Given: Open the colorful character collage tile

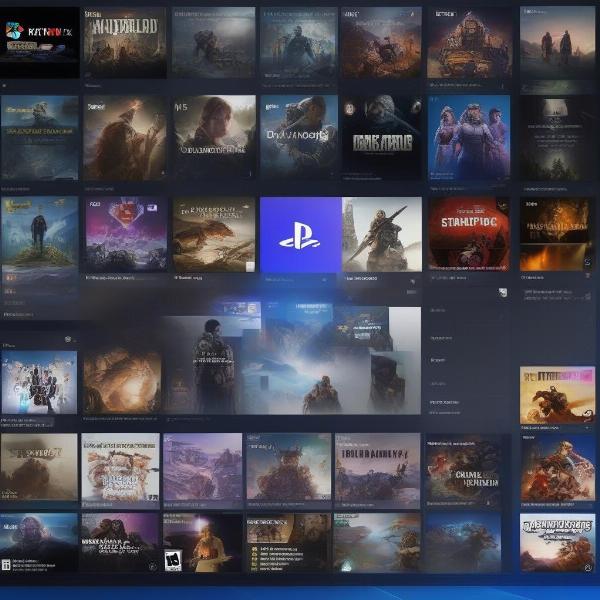Looking at the screenshot, I should [39, 382].
